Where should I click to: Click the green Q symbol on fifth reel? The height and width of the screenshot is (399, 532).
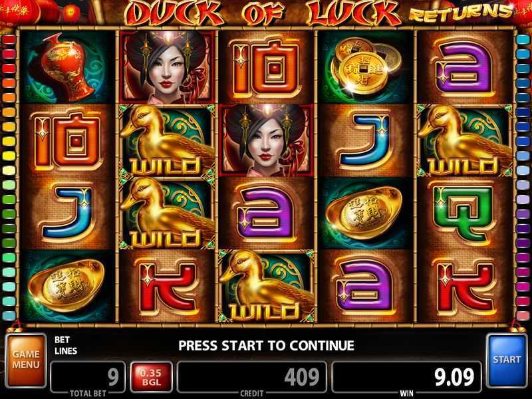coord(464,213)
